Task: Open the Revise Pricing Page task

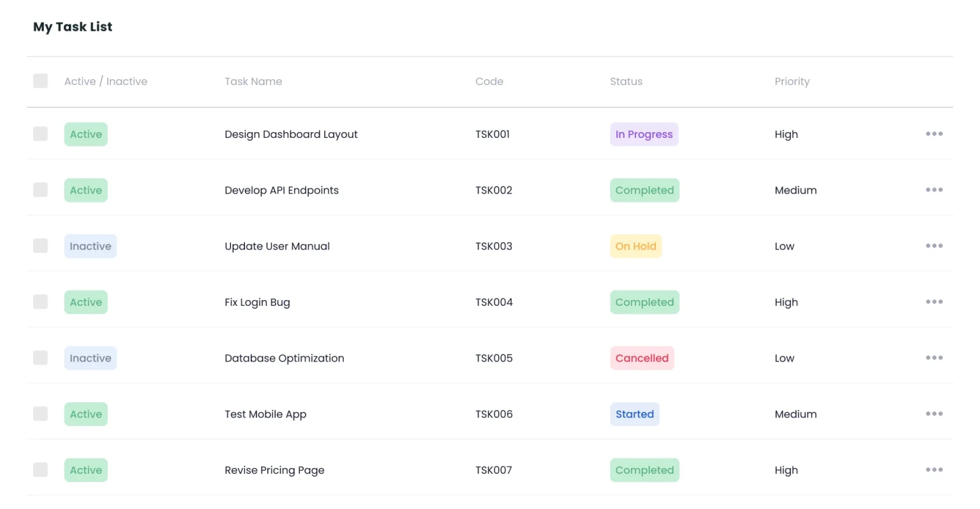Action: [x=274, y=470]
